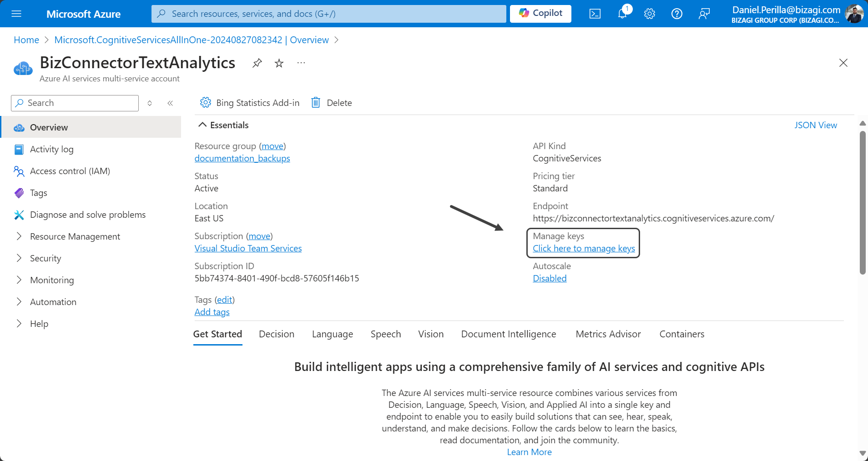Open the notifications bell
Image resolution: width=868 pixels, height=461 pixels.
point(622,14)
